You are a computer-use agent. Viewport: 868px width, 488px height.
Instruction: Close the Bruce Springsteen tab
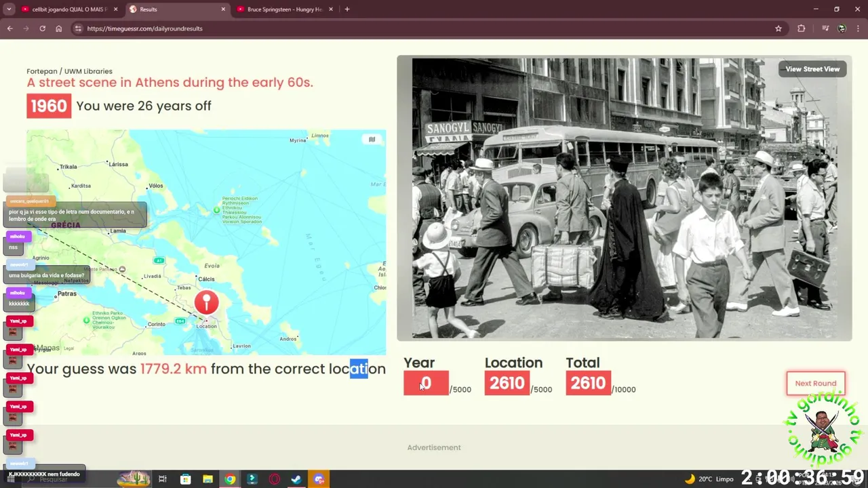coord(332,9)
